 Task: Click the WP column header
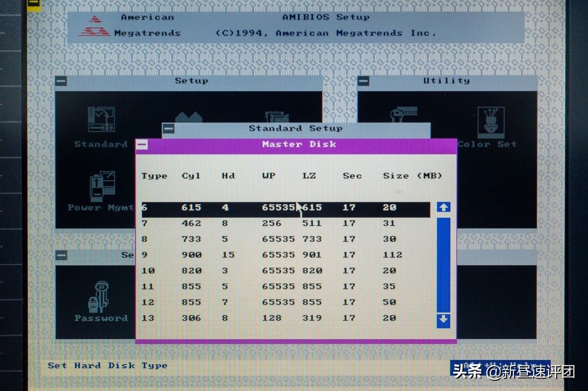pyautogui.click(x=268, y=176)
